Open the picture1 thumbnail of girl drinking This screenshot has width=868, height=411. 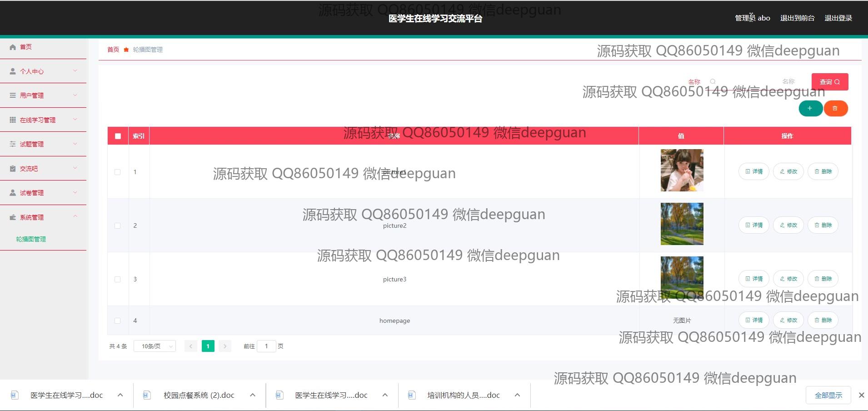pyautogui.click(x=682, y=170)
